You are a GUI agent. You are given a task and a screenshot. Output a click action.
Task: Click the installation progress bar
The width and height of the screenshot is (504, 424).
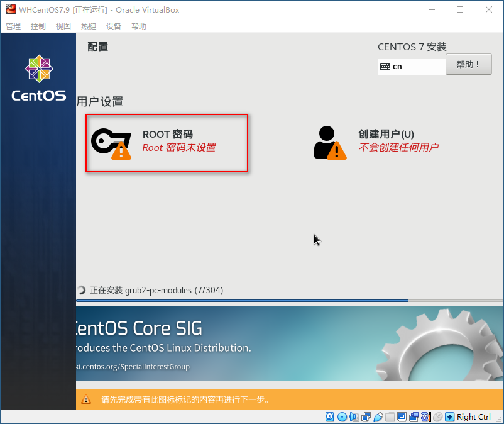(290, 301)
